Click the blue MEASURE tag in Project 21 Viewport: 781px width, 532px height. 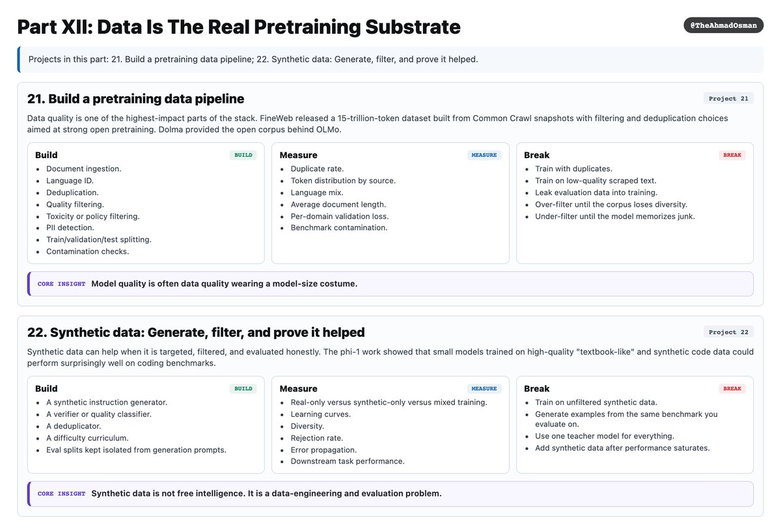(484, 155)
